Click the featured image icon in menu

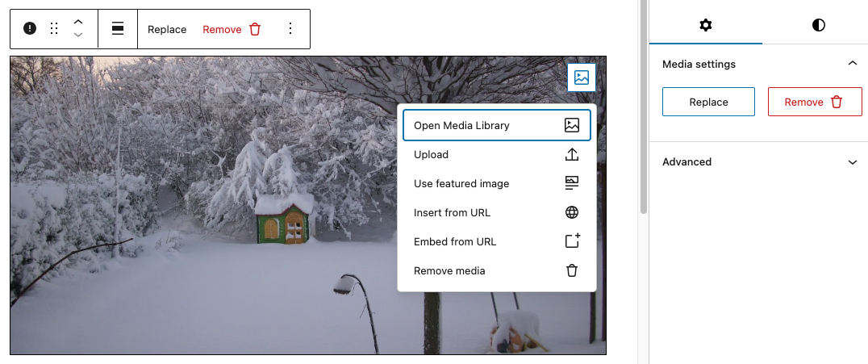pos(572,183)
